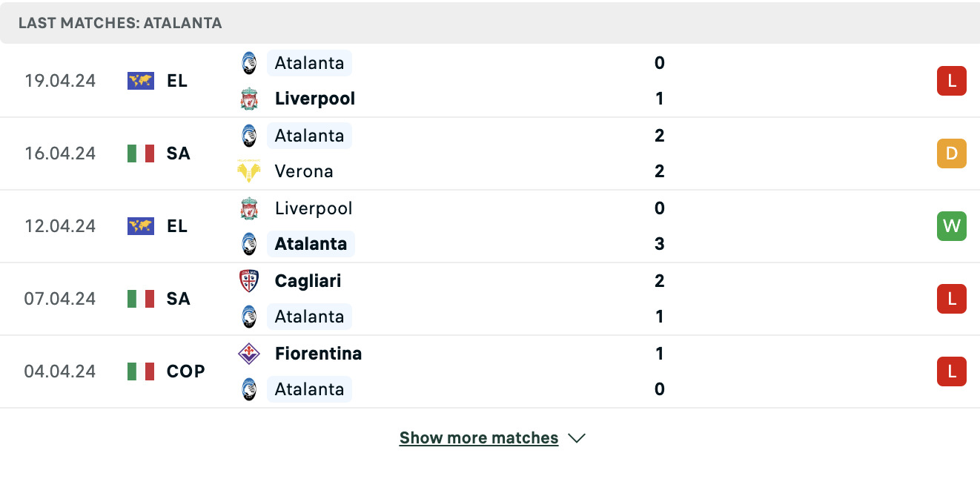Click Verona club logo

point(249,171)
